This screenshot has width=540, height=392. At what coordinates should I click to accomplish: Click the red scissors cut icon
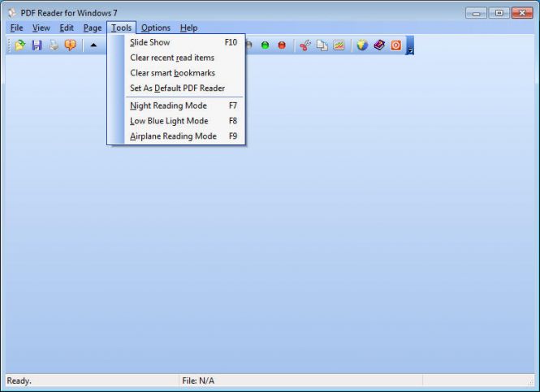[x=305, y=45]
